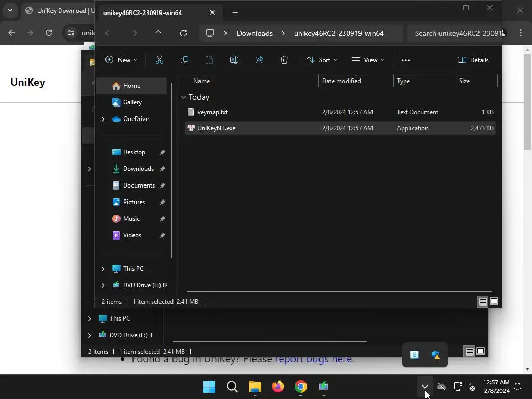Click Chrome back arrow button
The width and height of the screenshot is (532, 399).
pos(11,33)
